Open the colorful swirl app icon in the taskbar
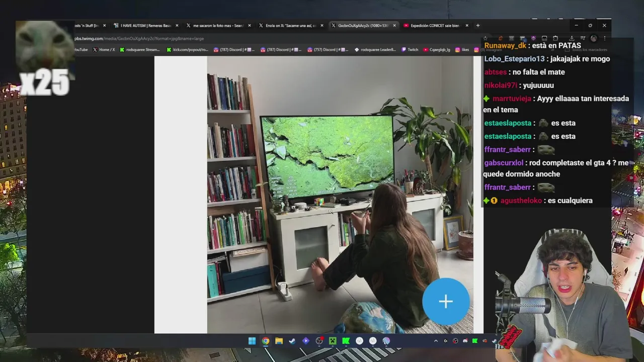 point(386,341)
